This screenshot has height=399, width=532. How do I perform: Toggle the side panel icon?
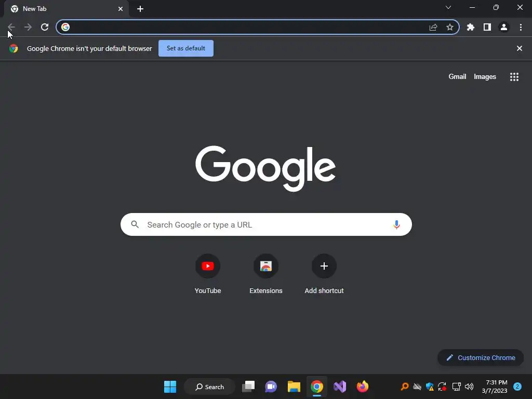[487, 27]
